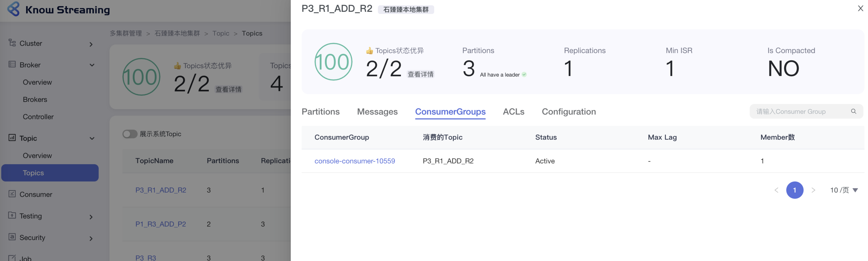Open Brokers in sidebar

pos(35,99)
